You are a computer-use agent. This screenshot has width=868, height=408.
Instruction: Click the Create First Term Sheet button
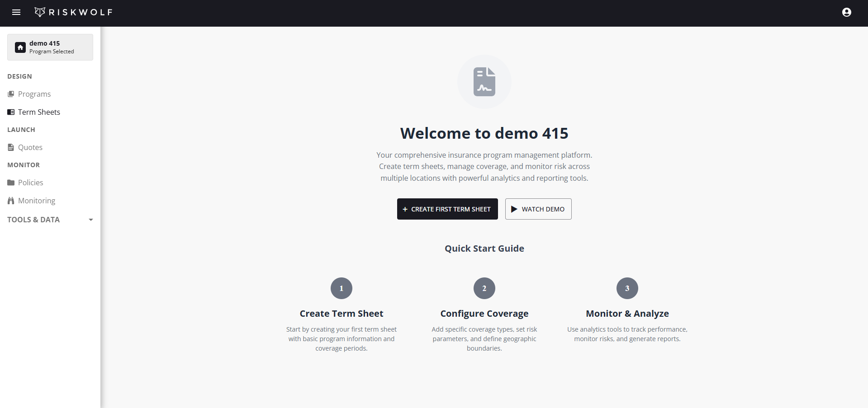[x=447, y=209]
